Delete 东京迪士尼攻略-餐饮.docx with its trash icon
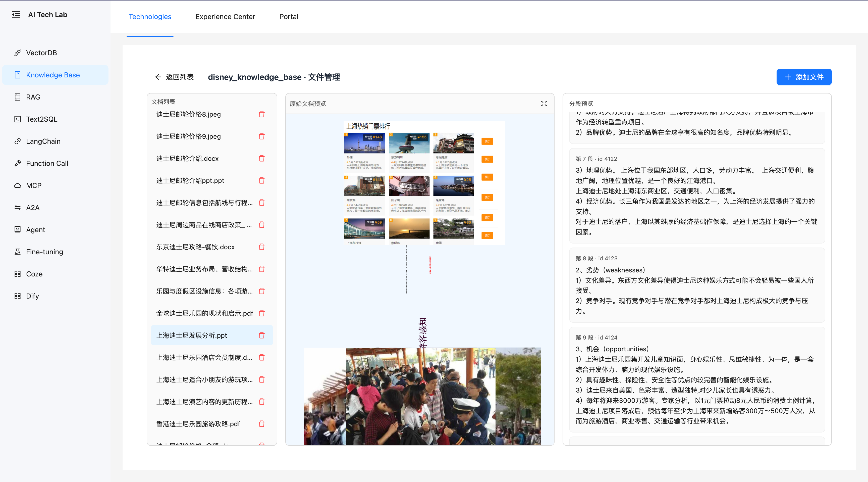 [261, 247]
